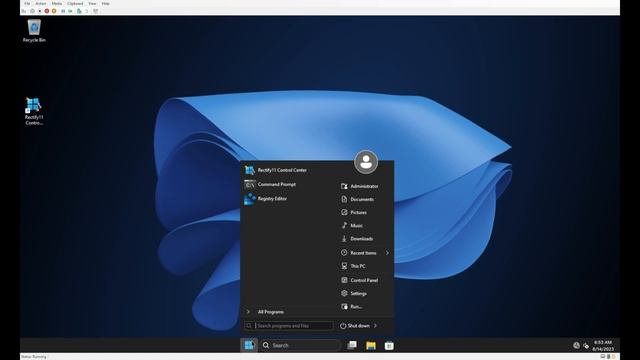Image resolution: width=640 pixels, height=360 pixels.
Task: Click the Checkpoint icon in the VM toolbar
Action: pyautogui.click(x=79, y=11)
